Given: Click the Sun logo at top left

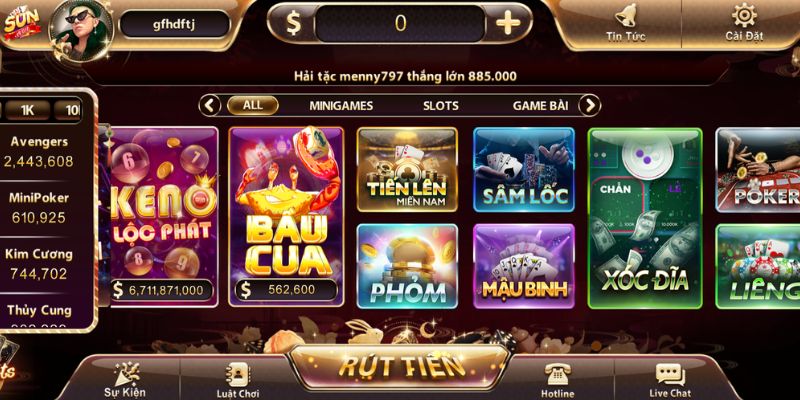Looking at the screenshot, I should [22, 23].
